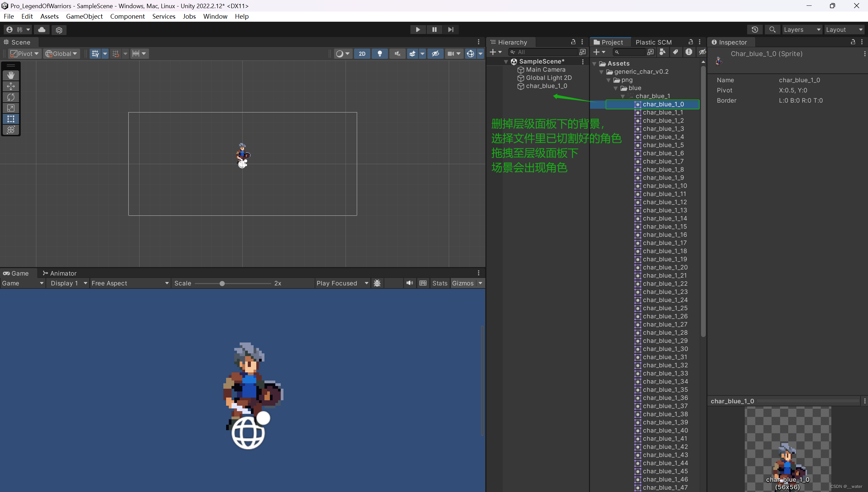The height and width of the screenshot is (492, 868).
Task: Open the GameObject menu
Action: coord(84,16)
